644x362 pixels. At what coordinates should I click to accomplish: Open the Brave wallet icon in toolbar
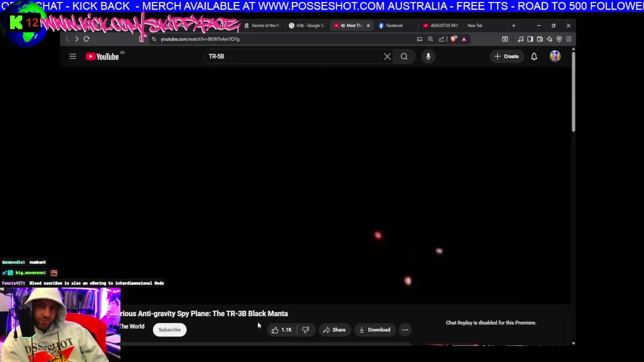tap(540, 39)
